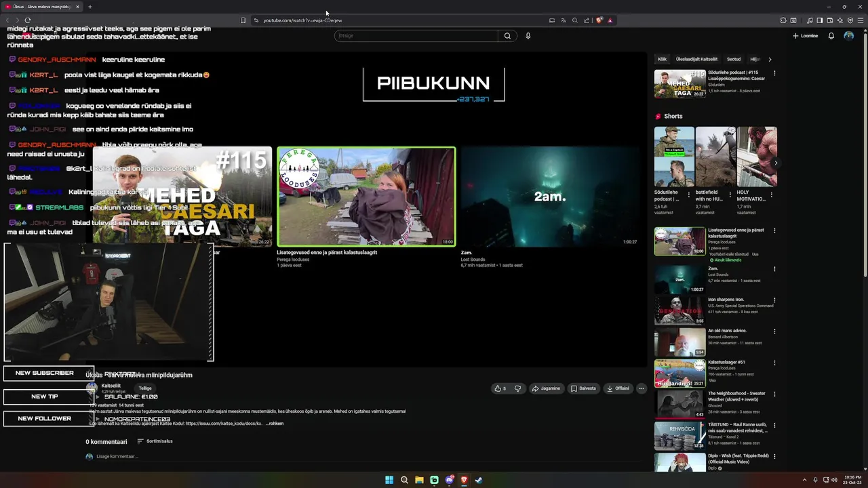Select the Kõik filter chip
Screen dimensions: 868x488
662,60
